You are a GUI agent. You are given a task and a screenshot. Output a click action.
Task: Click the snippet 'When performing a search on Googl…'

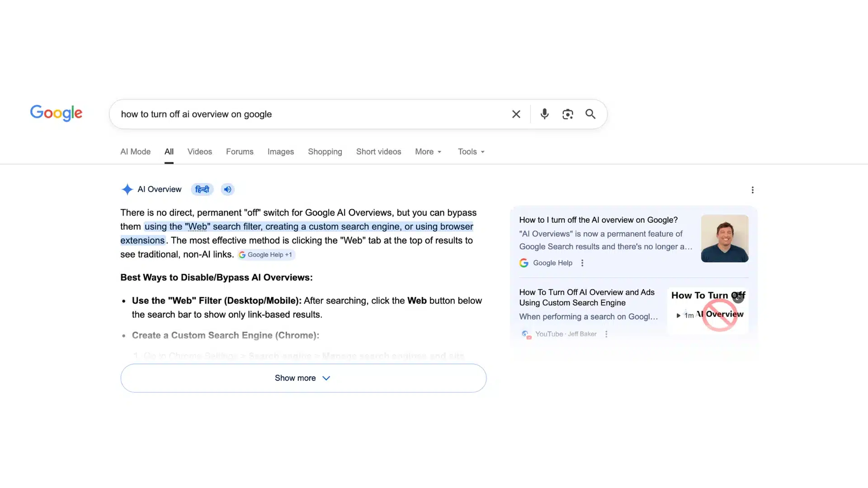click(x=589, y=317)
